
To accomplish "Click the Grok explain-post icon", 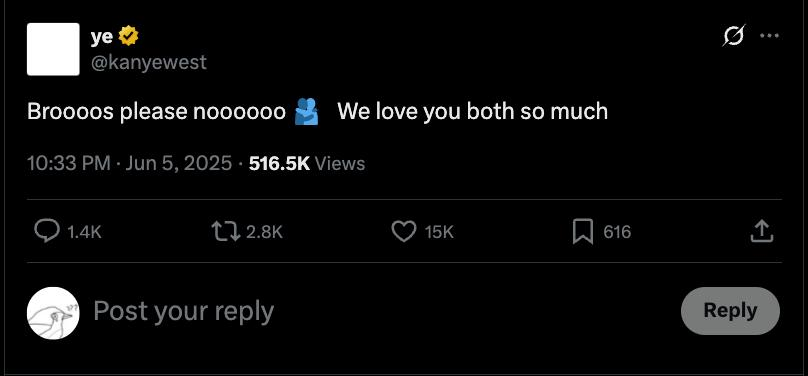I will (x=734, y=36).
